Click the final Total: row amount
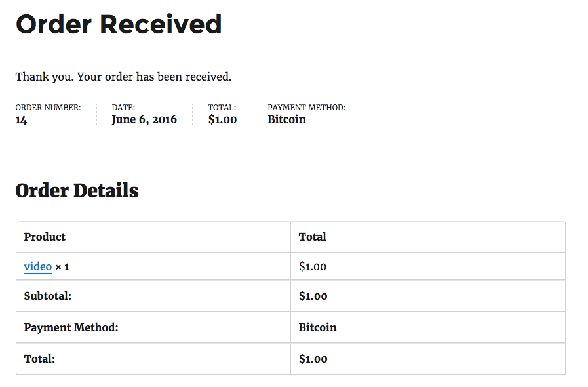Viewport: 588px width, 387px height. click(313, 359)
